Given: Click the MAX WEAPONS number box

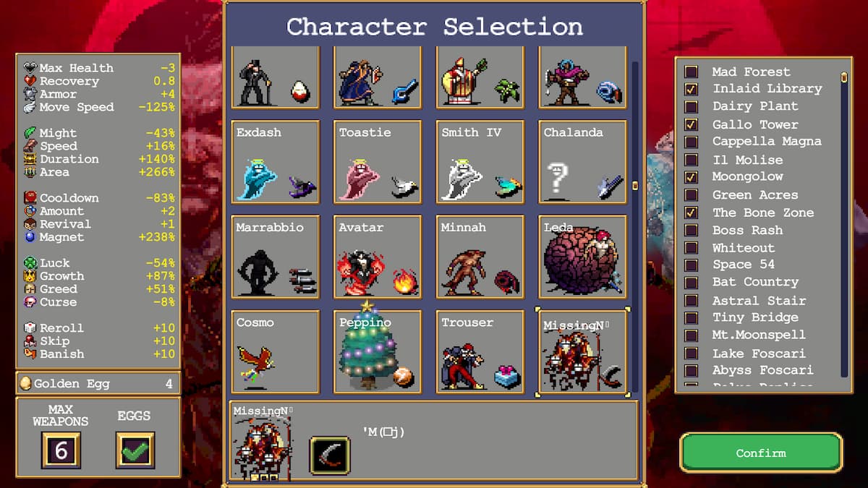Looking at the screenshot, I should pos(61,450).
